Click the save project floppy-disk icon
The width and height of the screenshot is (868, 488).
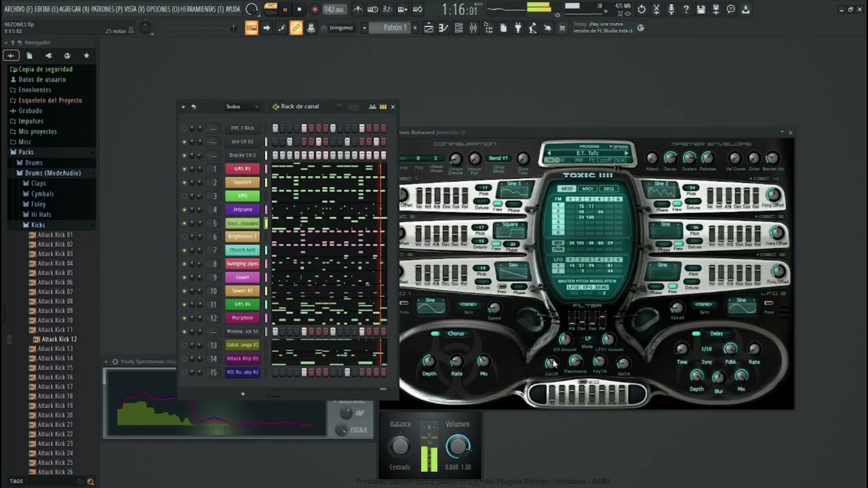[701, 9]
